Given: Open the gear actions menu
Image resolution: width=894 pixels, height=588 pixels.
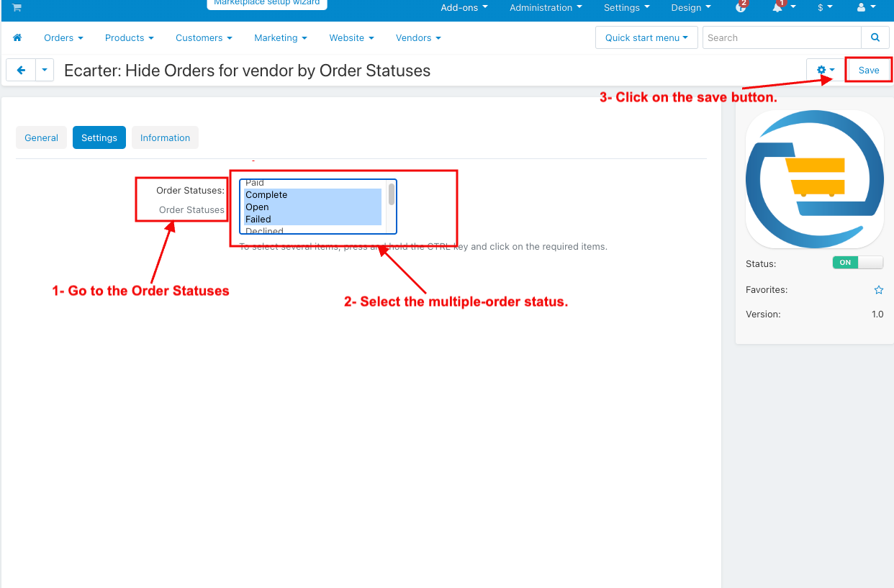Looking at the screenshot, I should point(826,70).
